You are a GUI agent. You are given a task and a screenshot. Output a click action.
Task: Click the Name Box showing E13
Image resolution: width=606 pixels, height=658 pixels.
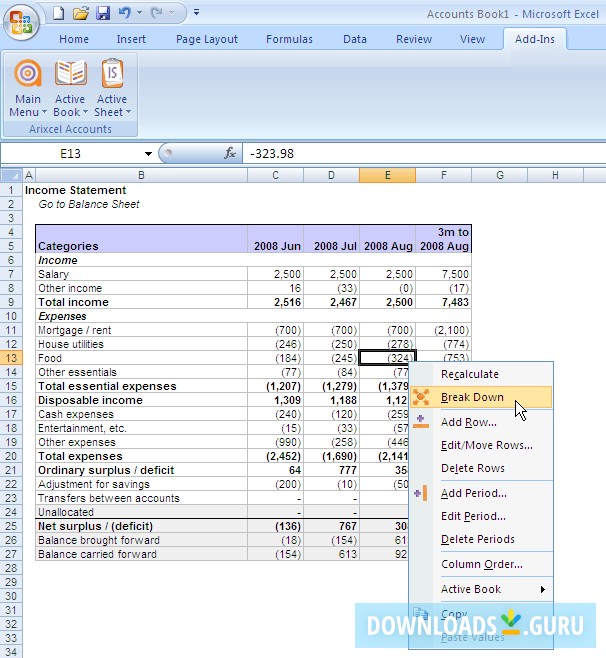[x=71, y=154]
